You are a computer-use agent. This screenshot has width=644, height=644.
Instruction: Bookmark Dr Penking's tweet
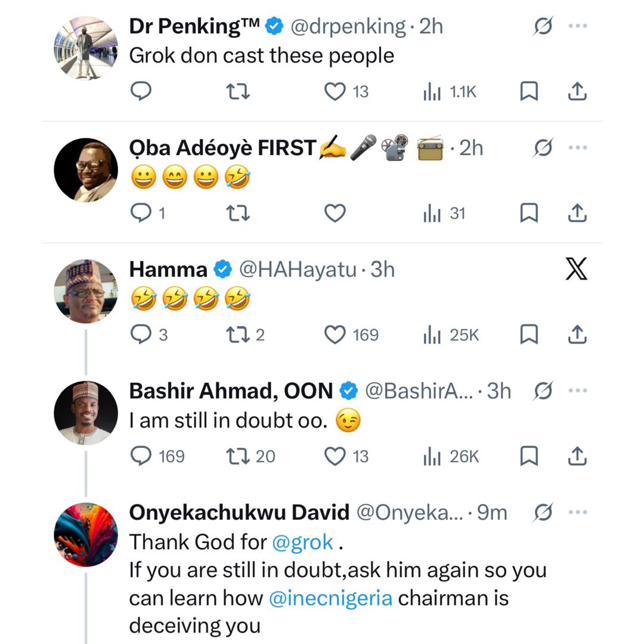tap(528, 92)
